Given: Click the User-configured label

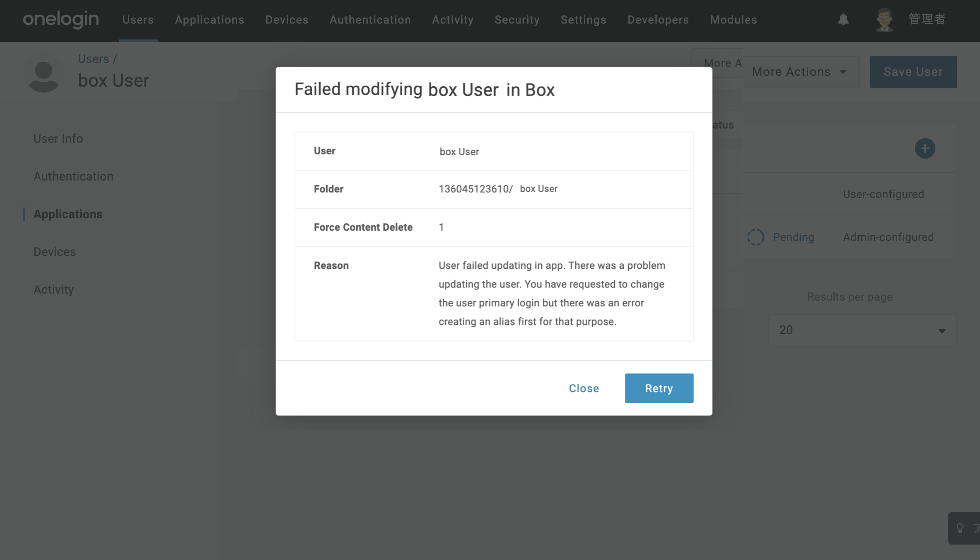Looking at the screenshot, I should (884, 194).
